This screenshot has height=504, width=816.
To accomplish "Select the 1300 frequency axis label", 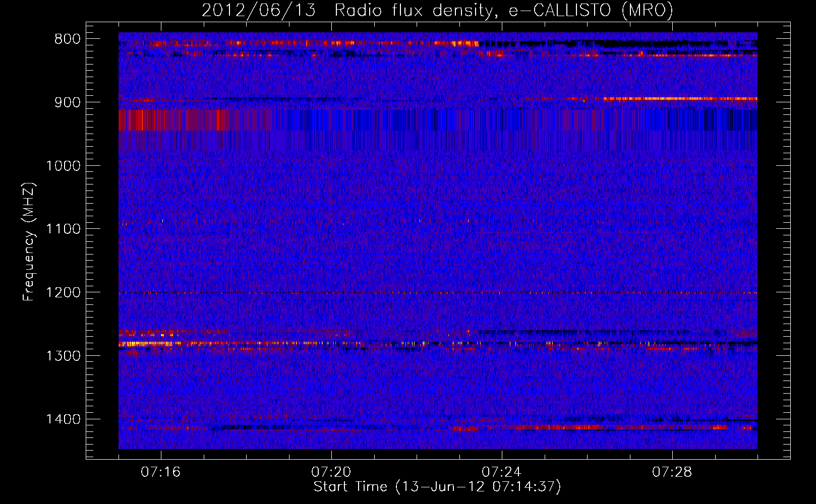I will coord(64,356).
